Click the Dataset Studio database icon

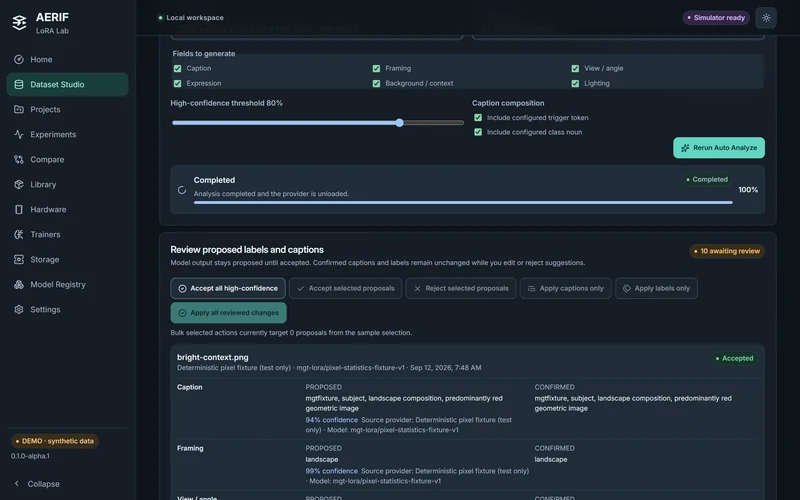pyautogui.click(x=19, y=85)
